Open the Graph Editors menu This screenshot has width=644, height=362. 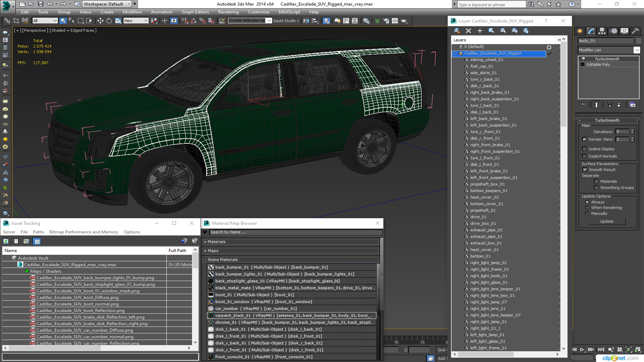point(195,12)
